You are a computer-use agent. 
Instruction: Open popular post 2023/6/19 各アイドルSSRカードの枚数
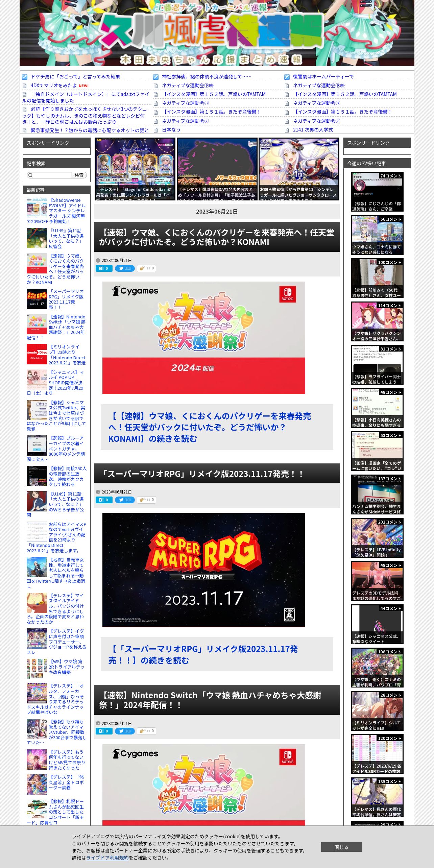click(x=377, y=754)
